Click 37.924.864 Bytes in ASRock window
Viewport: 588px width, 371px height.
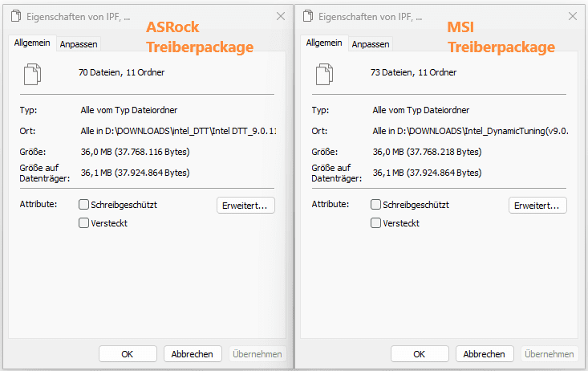pyautogui.click(x=135, y=173)
